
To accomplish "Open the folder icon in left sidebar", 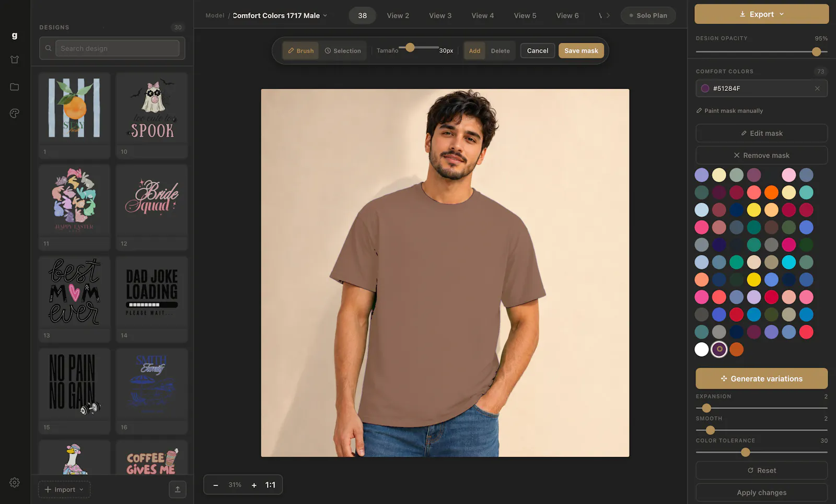I will [15, 87].
